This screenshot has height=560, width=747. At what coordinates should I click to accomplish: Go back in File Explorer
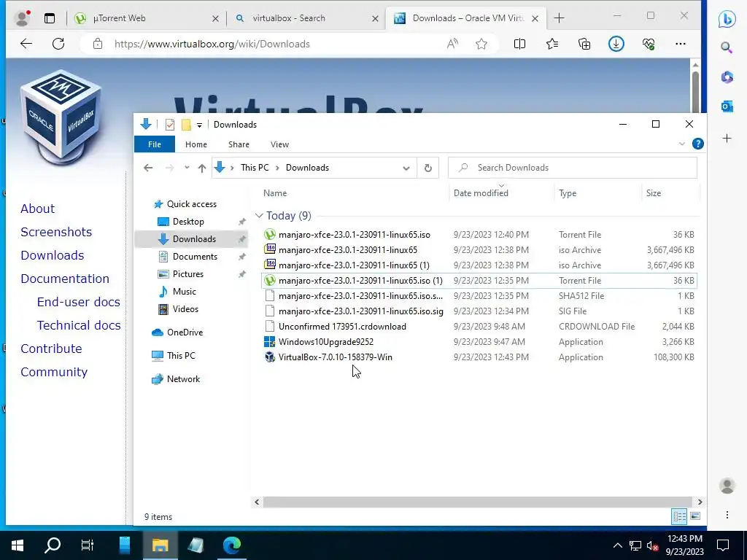(x=148, y=168)
